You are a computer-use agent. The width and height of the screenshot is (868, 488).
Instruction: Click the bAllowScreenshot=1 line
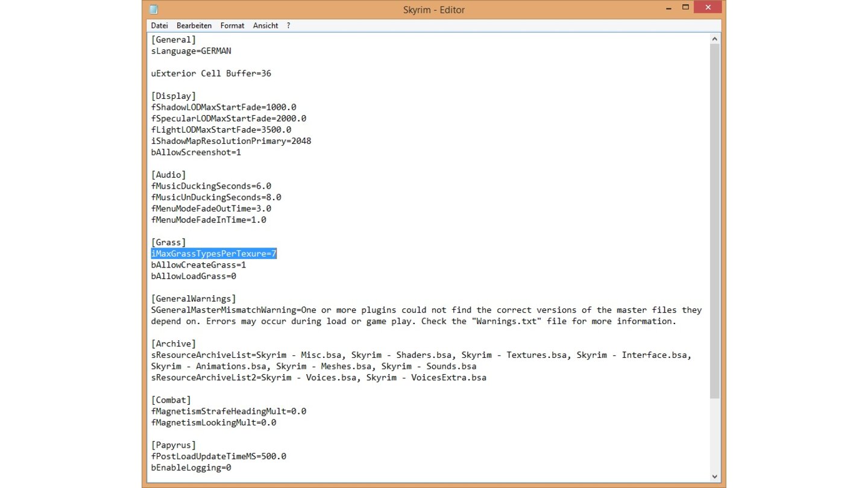pyautogui.click(x=196, y=152)
